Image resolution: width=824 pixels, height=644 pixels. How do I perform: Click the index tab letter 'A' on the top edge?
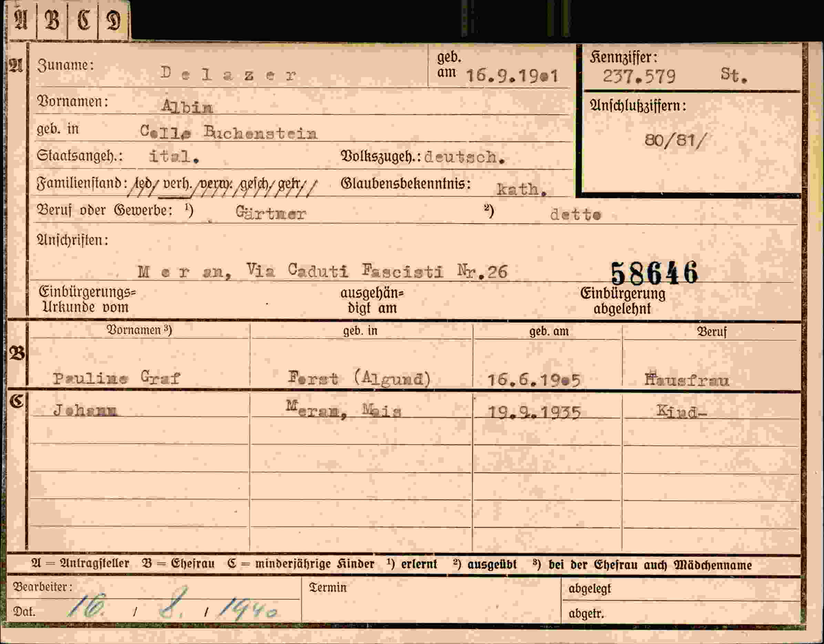(x=21, y=20)
